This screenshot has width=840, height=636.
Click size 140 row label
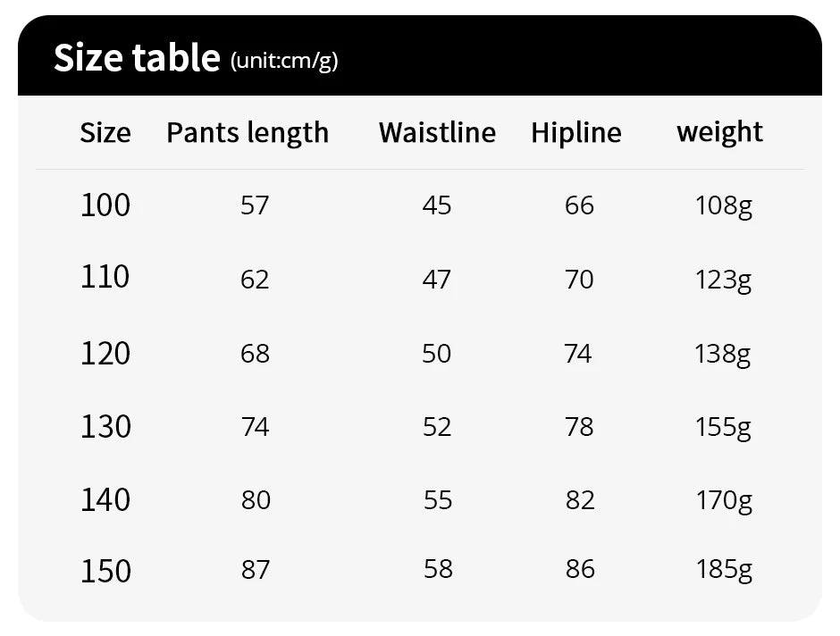[x=105, y=500]
